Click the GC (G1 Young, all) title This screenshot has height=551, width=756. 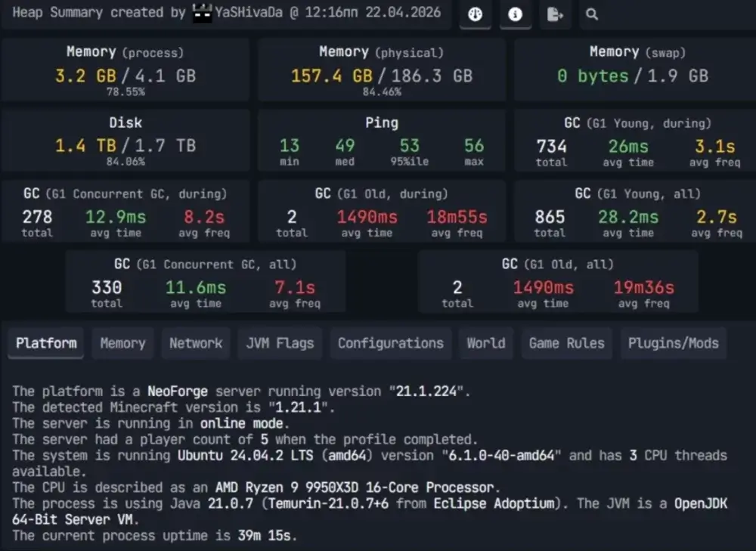click(x=637, y=193)
